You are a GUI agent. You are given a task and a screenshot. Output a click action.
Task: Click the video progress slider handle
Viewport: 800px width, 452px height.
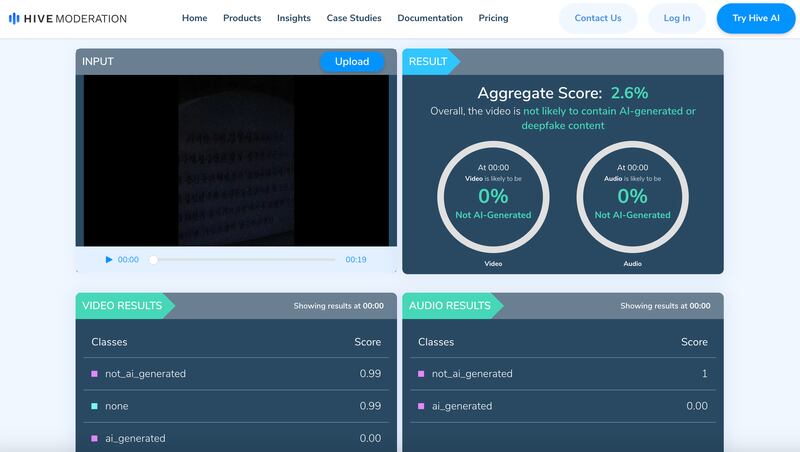tap(153, 260)
